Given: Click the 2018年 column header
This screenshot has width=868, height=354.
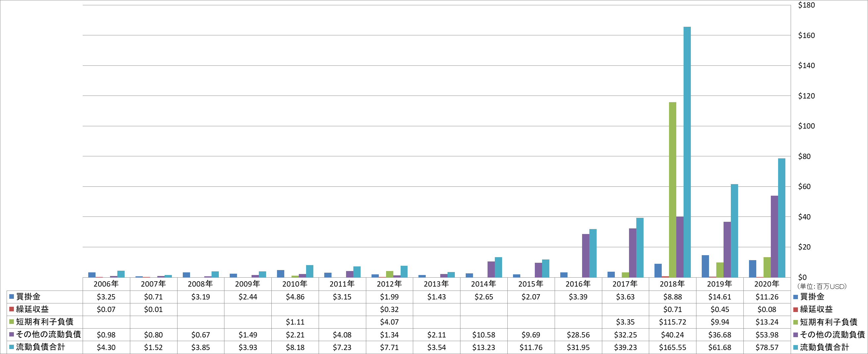Looking at the screenshot, I should pos(672,284).
